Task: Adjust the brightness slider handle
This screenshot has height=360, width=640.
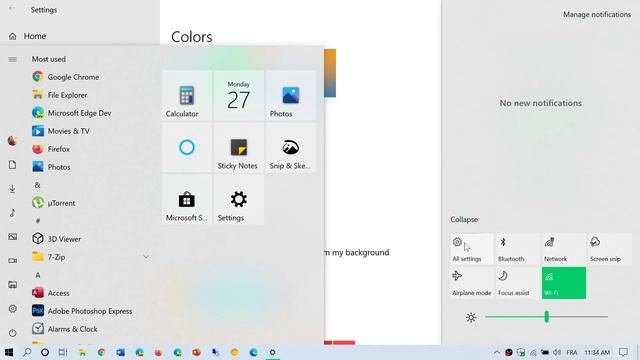Action: coord(547,317)
